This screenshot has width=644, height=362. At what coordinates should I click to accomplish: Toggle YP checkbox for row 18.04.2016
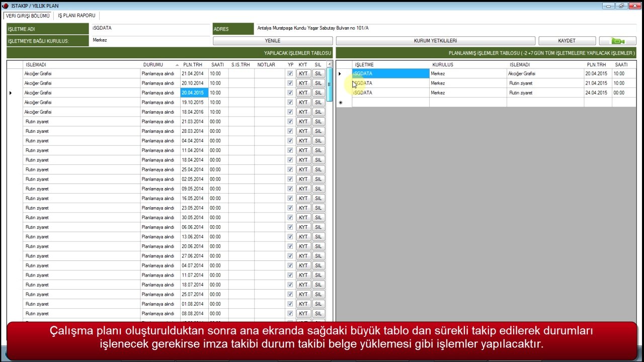[290, 112]
